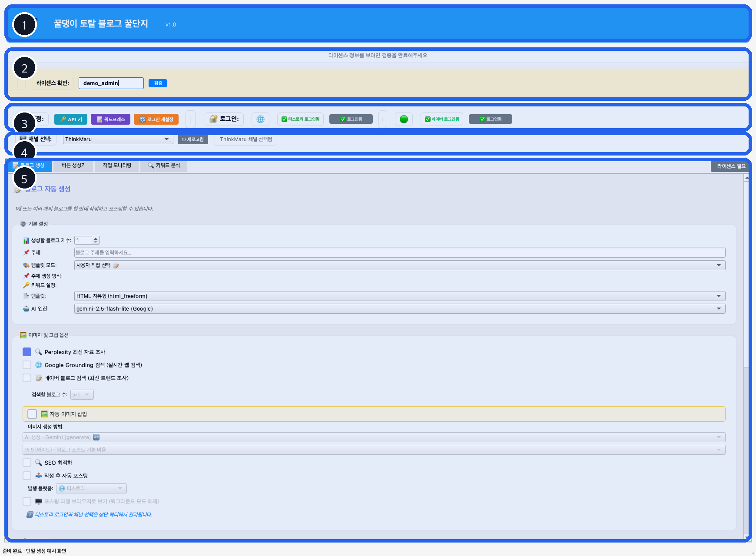
Task: Open the API 키 settings button
Action: click(71, 119)
